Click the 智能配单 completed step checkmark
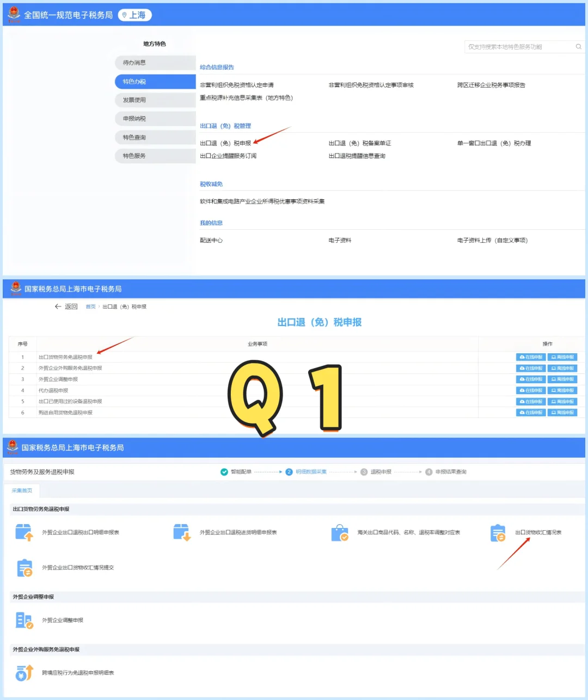588x700 pixels. [x=224, y=472]
